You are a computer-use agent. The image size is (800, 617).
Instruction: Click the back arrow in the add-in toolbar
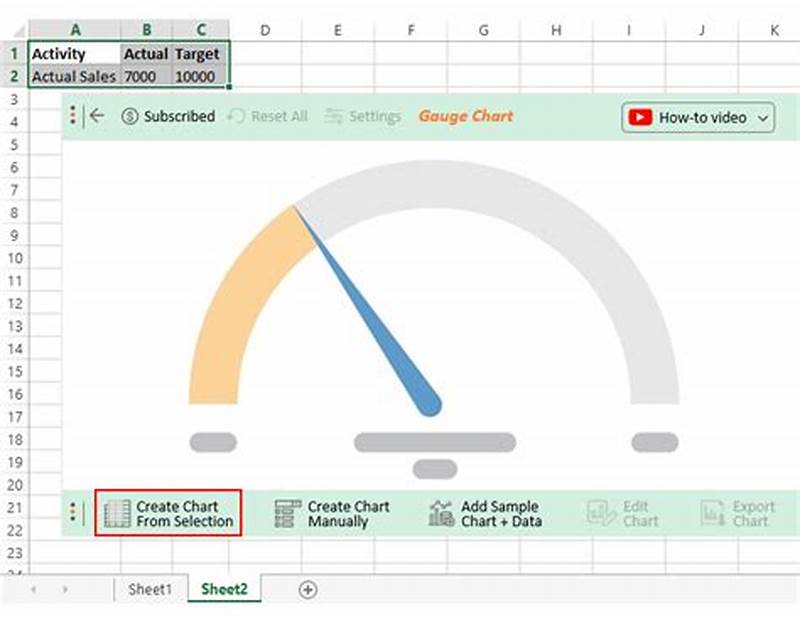97,116
